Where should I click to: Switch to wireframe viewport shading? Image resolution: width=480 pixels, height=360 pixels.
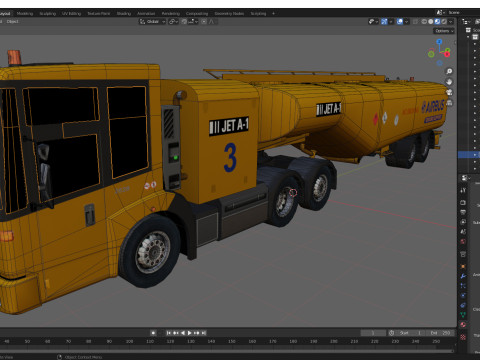point(424,21)
